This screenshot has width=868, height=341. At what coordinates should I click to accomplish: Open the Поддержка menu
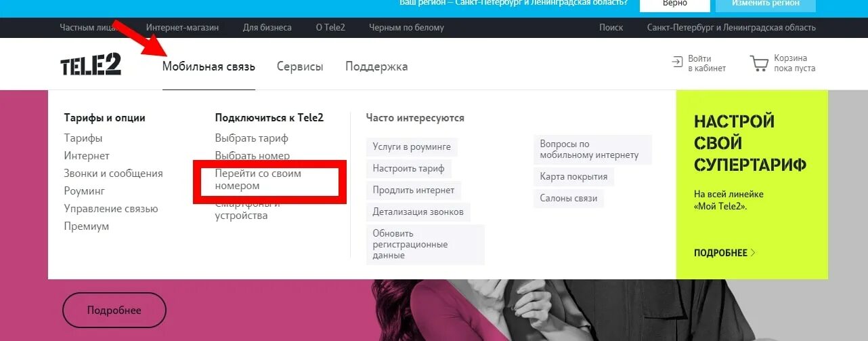(x=376, y=66)
